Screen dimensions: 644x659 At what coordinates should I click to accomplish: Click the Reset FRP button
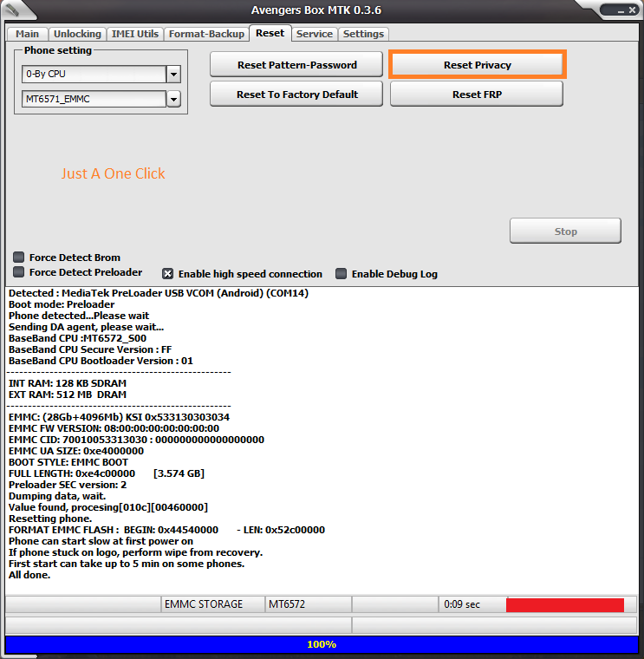pos(477,95)
